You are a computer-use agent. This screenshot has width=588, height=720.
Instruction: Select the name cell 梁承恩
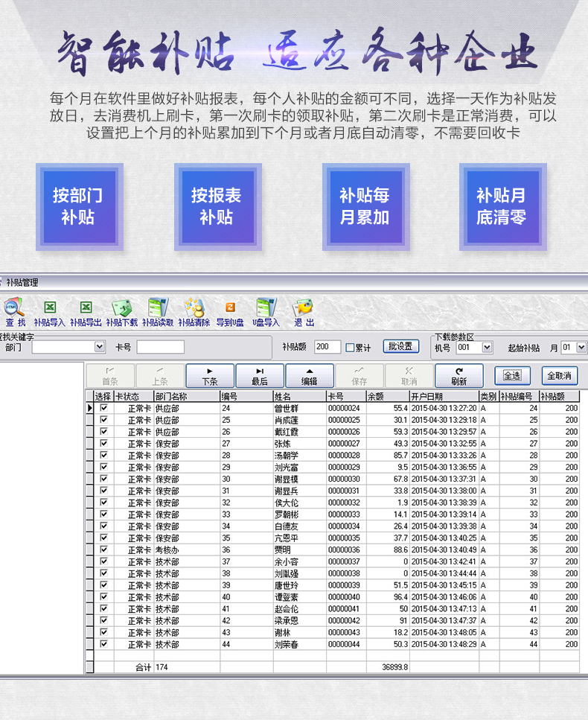[x=300, y=621]
